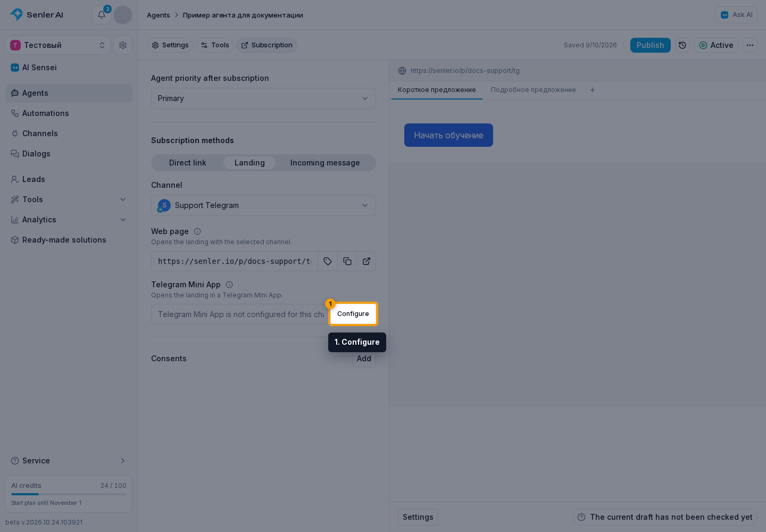Open the Leads section
This screenshot has width=766, height=532.
(69, 179)
